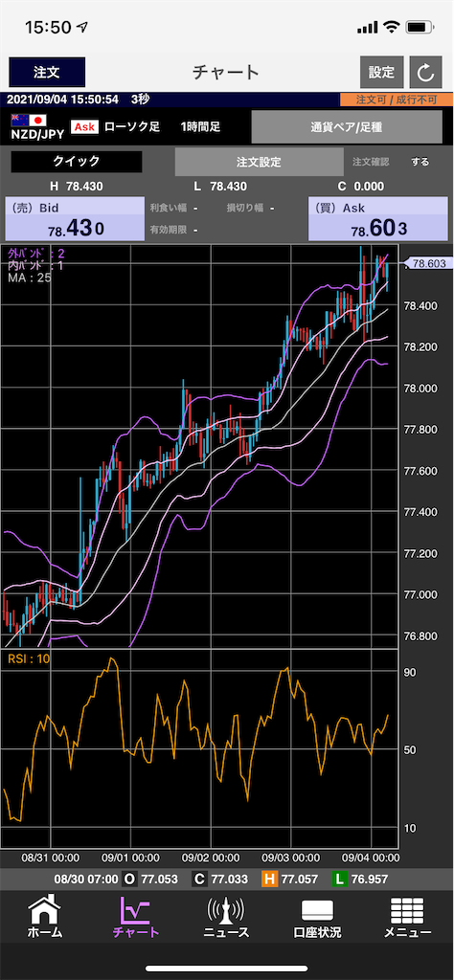Tap the 内バンド: 1 indicator label

(x=36, y=266)
